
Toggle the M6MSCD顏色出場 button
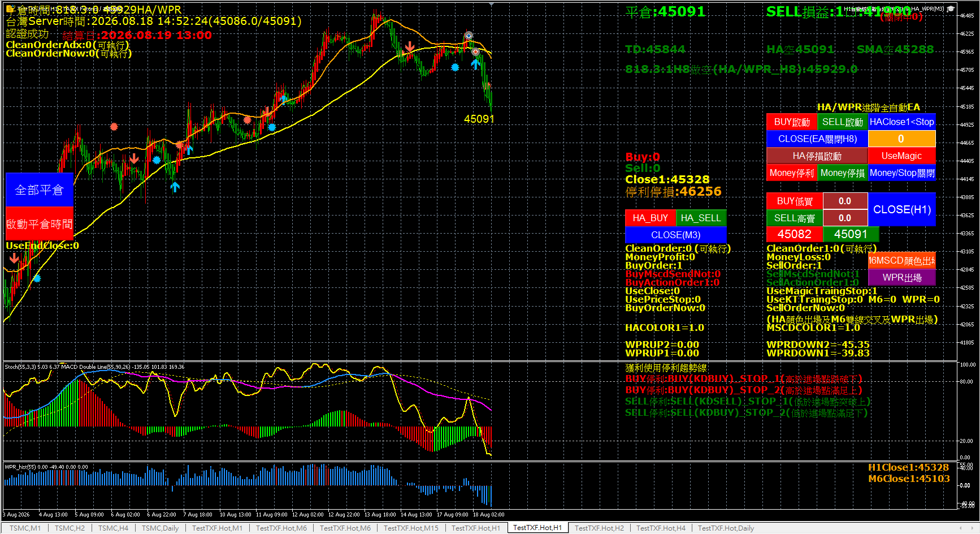click(x=902, y=261)
